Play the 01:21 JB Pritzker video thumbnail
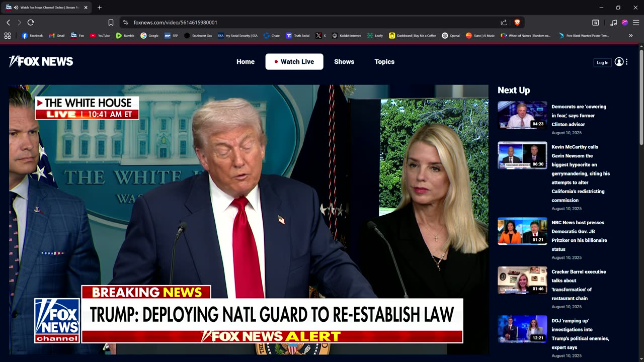 (x=522, y=231)
